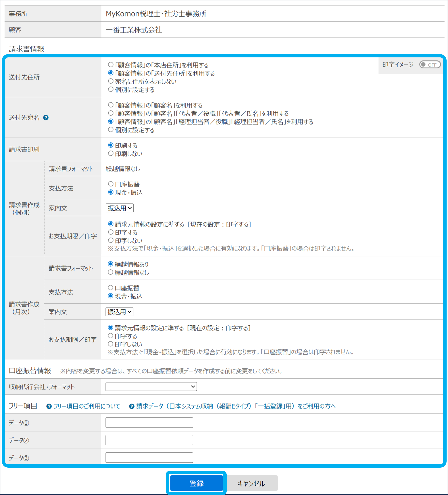Choose 印字しない in 個別 お支払期限
448x495 pixels.
coord(111,240)
